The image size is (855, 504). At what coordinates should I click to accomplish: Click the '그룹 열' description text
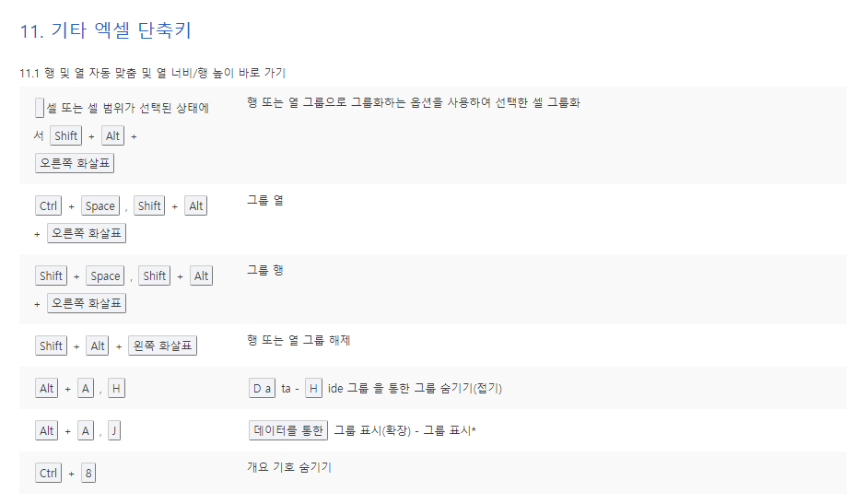point(264,200)
